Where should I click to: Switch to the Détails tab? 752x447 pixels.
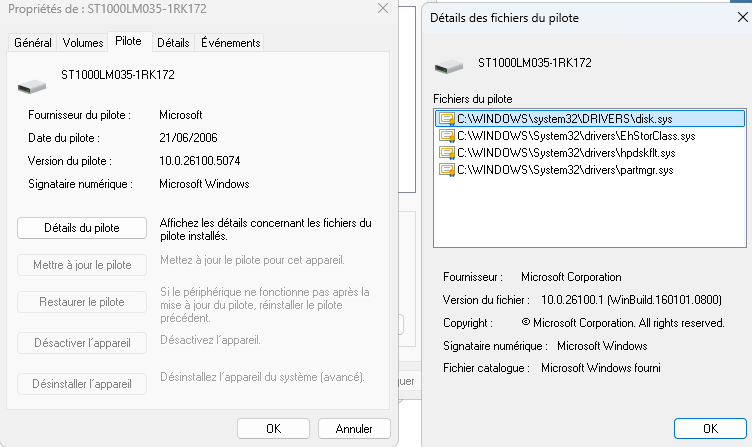point(173,43)
